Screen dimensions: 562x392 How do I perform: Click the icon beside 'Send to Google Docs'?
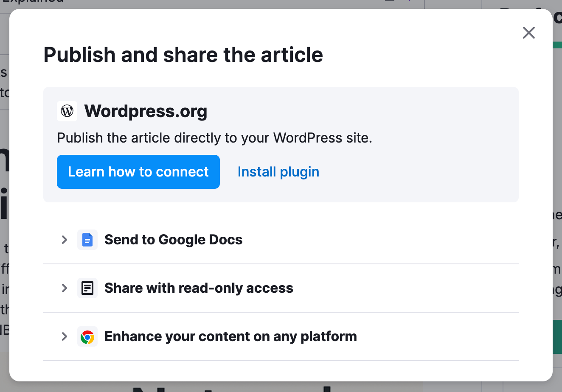pos(87,239)
